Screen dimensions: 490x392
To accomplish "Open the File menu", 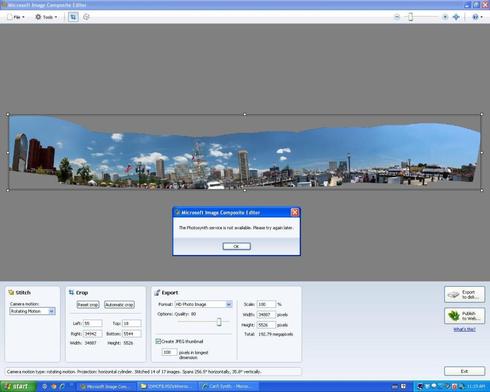I will tap(16, 17).
